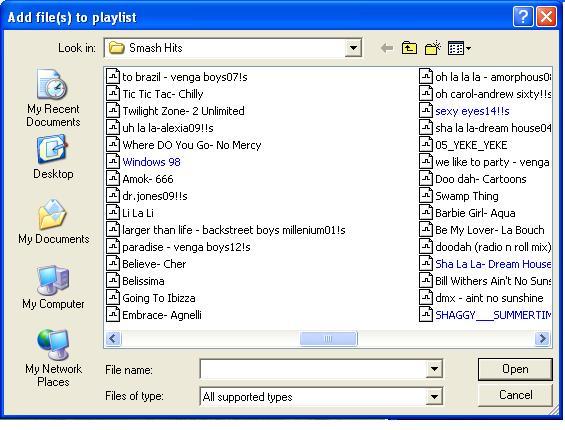Select 'Bill Withers Ain't No Suns' file
The image size is (565, 430).
pos(485,281)
